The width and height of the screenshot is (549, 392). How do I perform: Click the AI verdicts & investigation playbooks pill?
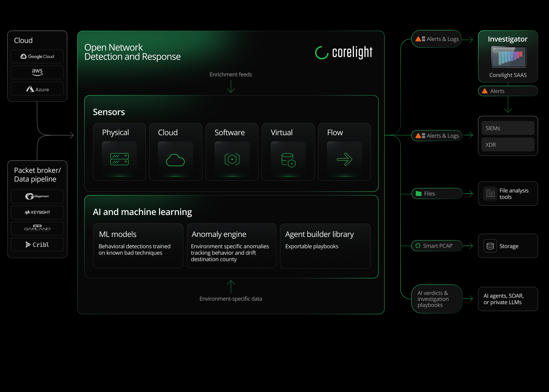click(437, 299)
